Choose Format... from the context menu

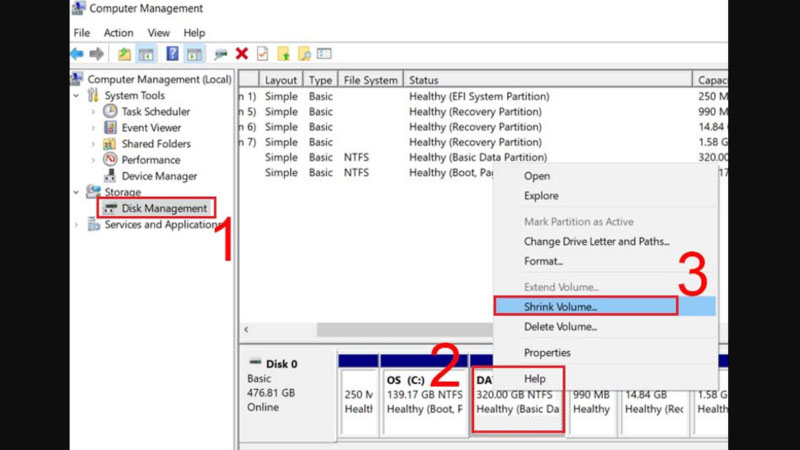[x=543, y=261]
